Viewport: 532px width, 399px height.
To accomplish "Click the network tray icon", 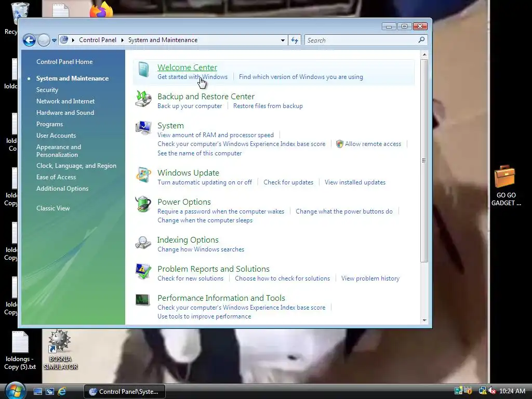I will click(482, 391).
